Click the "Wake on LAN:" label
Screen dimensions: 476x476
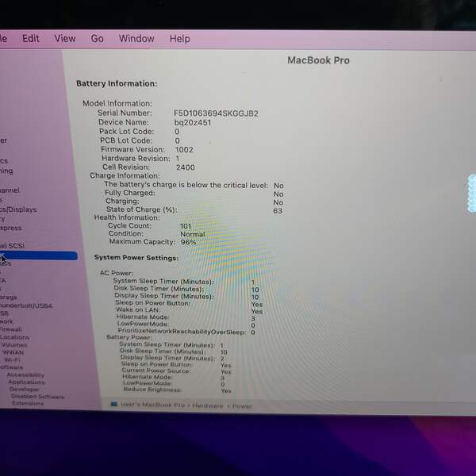[138, 310]
